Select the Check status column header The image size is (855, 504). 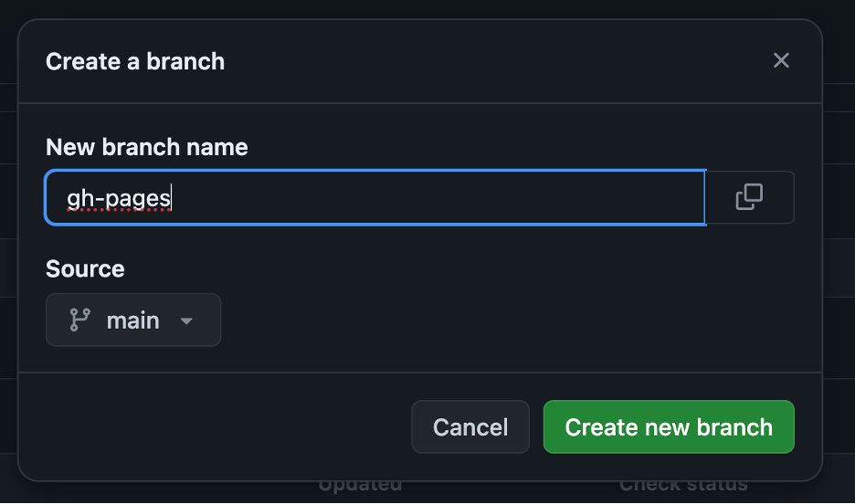[683, 488]
